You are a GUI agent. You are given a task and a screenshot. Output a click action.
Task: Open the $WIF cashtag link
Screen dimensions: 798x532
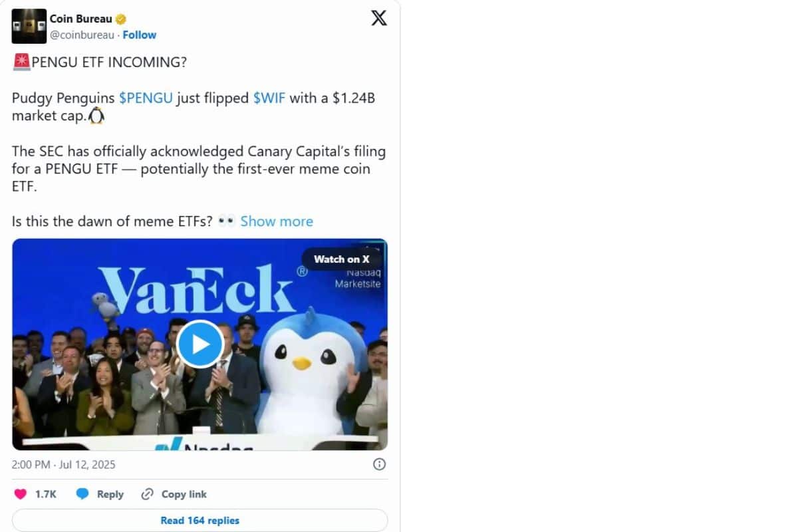[x=269, y=98]
